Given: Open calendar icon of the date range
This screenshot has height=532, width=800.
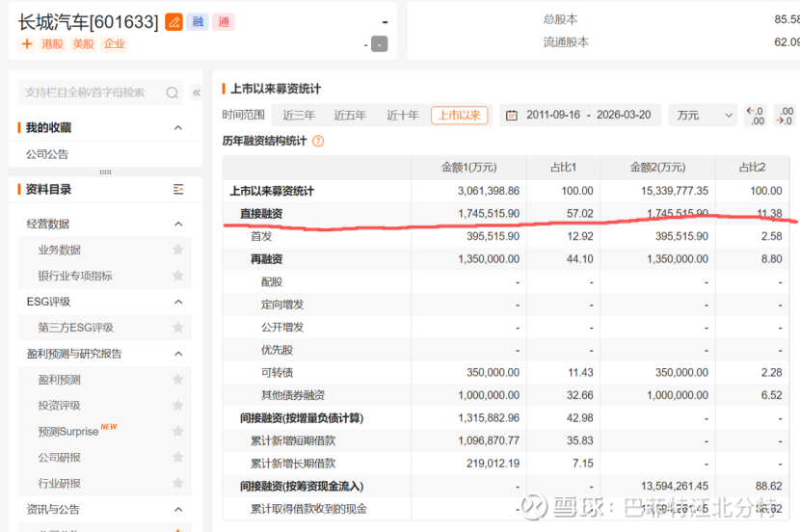Looking at the screenshot, I should coord(512,116).
